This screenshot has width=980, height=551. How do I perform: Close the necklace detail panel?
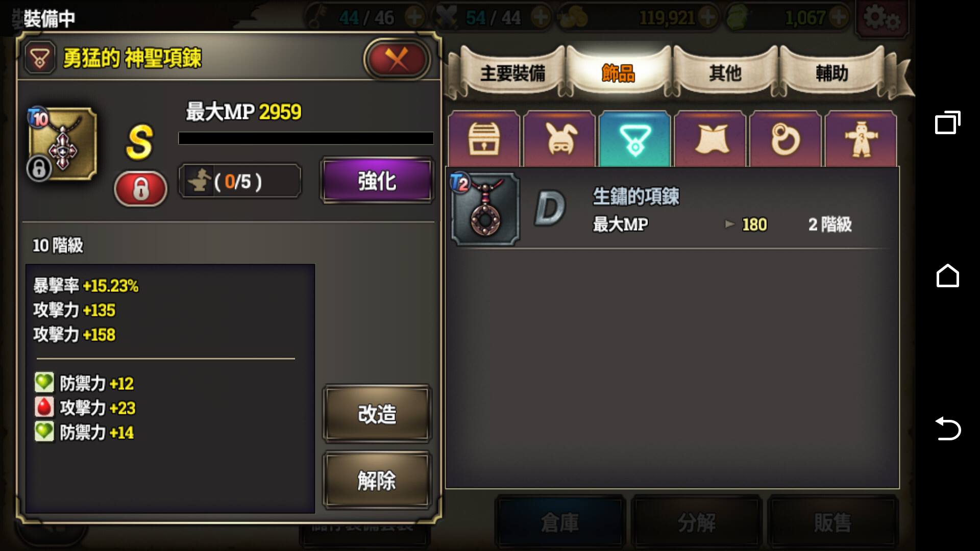[x=397, y=59]
